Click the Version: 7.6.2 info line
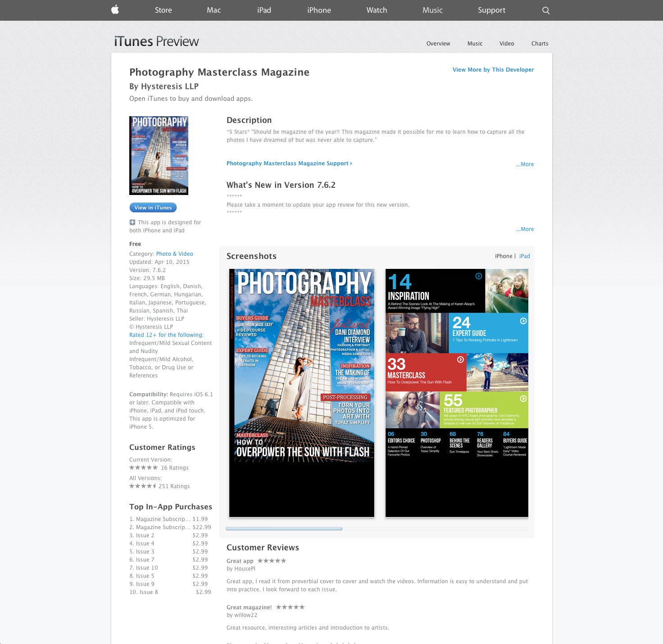Screen dimensions: 663x644 [147, 270]
